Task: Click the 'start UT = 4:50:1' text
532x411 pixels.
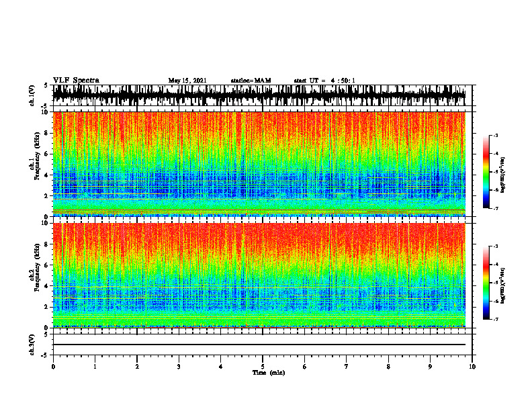Action: pos(324,81)
